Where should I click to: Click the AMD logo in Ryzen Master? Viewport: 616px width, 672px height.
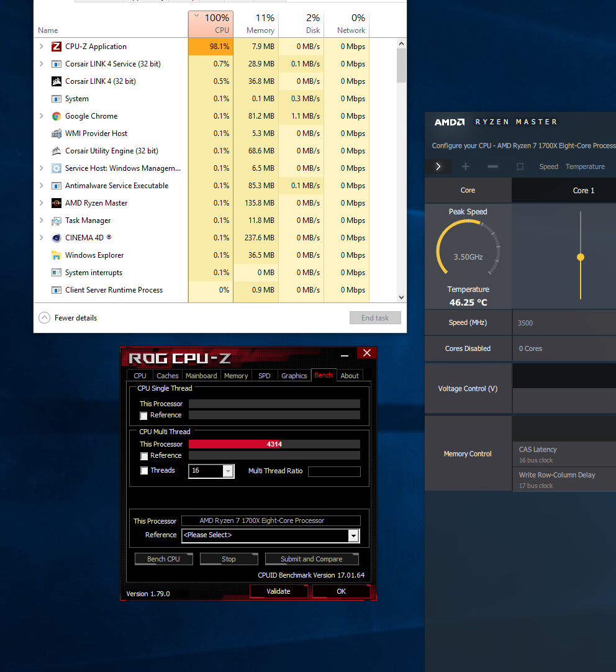point(450,122)
